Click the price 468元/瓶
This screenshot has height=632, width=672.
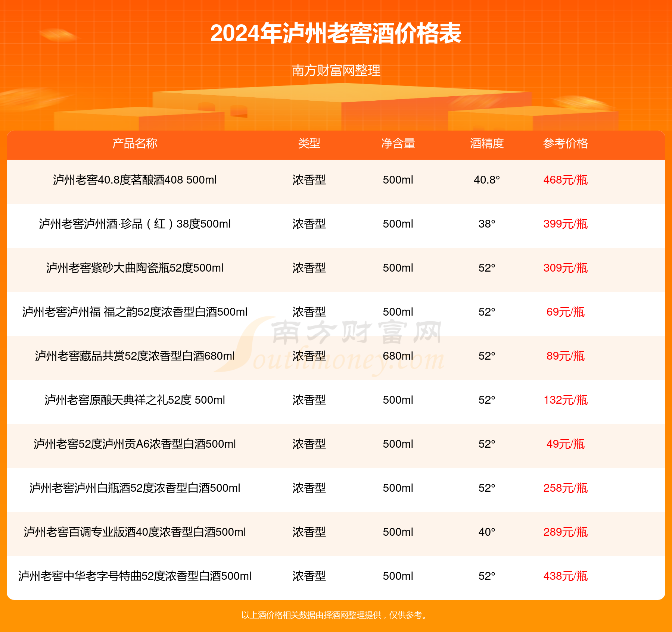[x=566, y=180]
